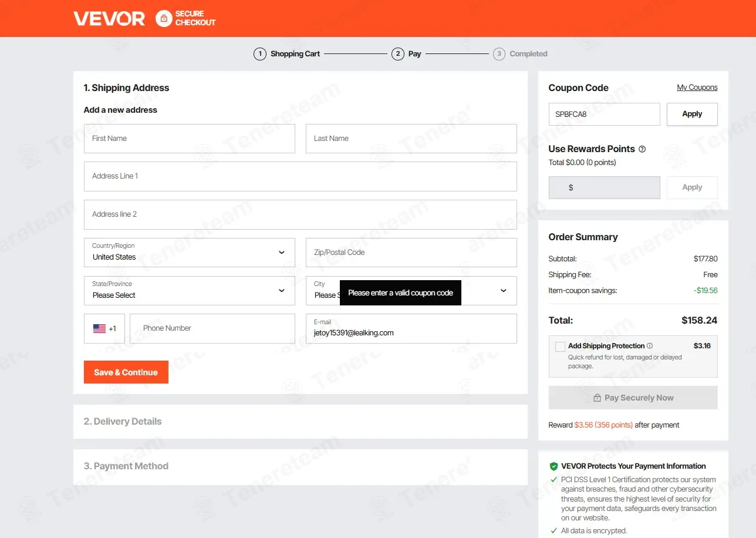756x538 pixels.
Task: Click the E-mail field
Action: pos(411,328)
